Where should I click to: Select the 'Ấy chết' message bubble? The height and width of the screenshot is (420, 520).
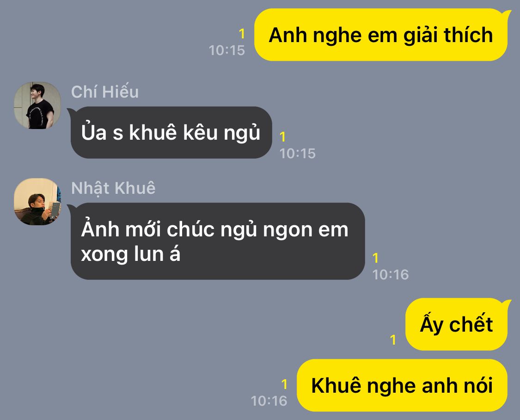pos(456,324)
